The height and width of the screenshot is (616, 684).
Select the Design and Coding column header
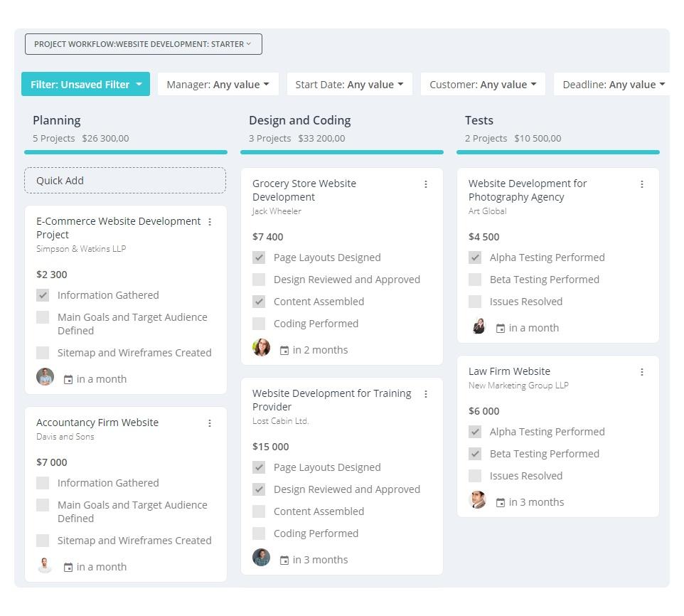click(299, 120)
